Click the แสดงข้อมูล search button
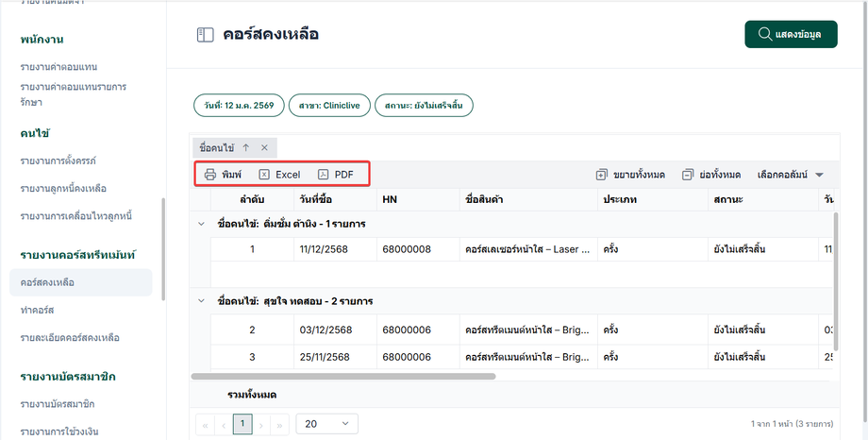868x440 pixels. (791, 34)
